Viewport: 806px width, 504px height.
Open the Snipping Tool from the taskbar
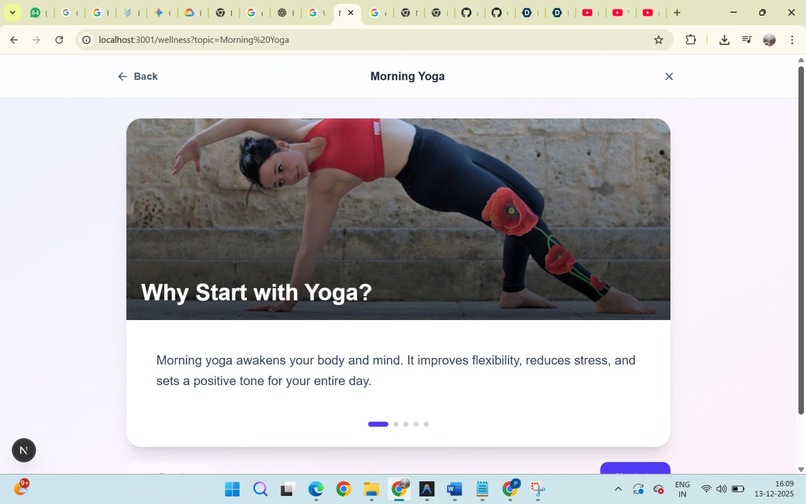click(x=538, y=489)
